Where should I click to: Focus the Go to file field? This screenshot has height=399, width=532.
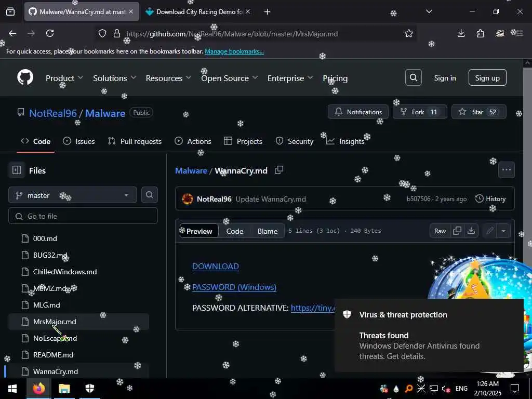[83, 216]
